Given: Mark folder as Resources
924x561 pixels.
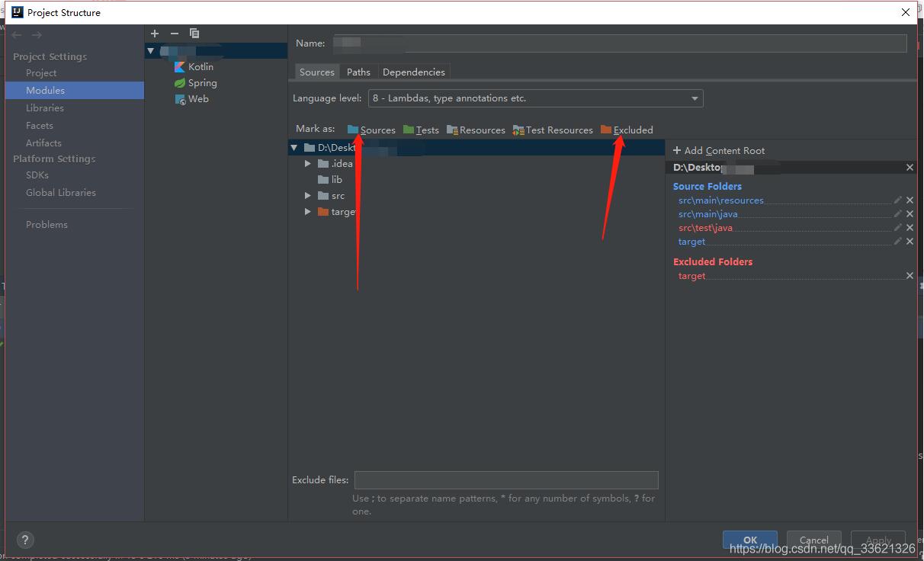Looking at the screenshot, I should (476, 130).
